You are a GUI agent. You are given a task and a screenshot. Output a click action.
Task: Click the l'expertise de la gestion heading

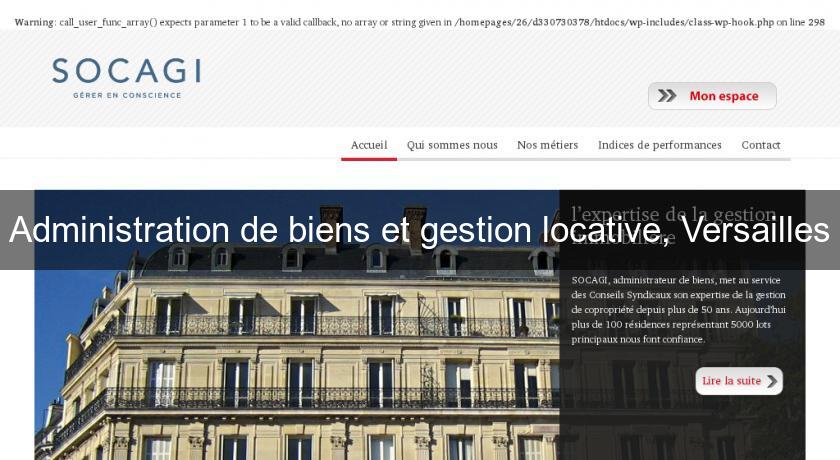673,225
